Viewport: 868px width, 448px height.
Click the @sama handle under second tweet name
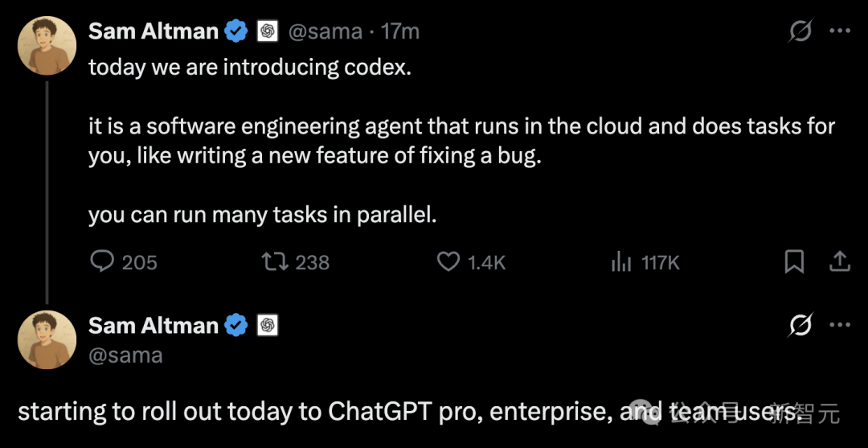point(125,356)
